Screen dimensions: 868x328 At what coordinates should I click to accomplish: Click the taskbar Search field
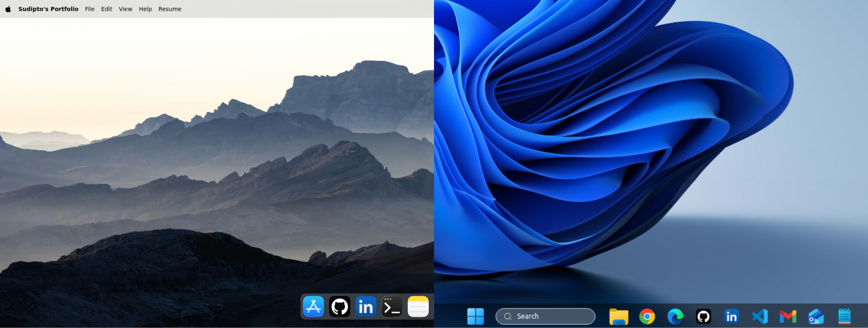pos(545,316)
